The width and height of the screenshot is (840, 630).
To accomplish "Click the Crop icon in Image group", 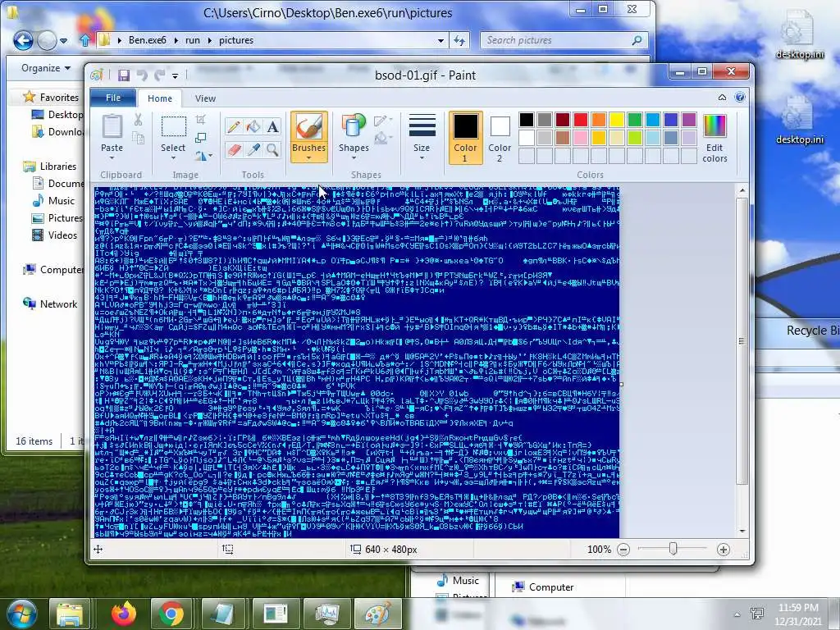I will (201, 120).
